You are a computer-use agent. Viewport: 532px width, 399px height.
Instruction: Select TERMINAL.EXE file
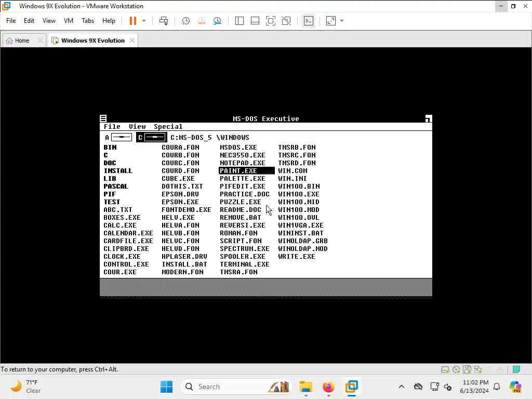pyautogui.click(x=245, y=264)
